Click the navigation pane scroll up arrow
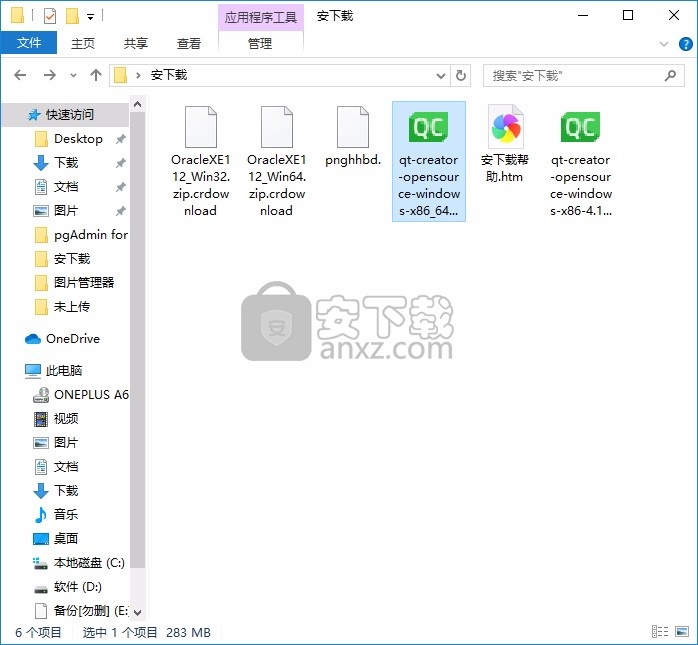Viewport: 698px width, 645px height. tap(138, 105)
